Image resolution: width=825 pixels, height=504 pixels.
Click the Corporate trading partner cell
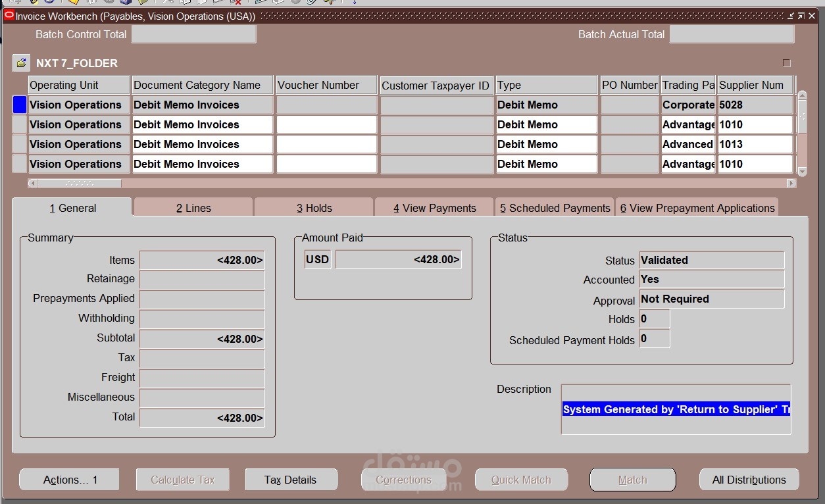[x=688, y=105]
